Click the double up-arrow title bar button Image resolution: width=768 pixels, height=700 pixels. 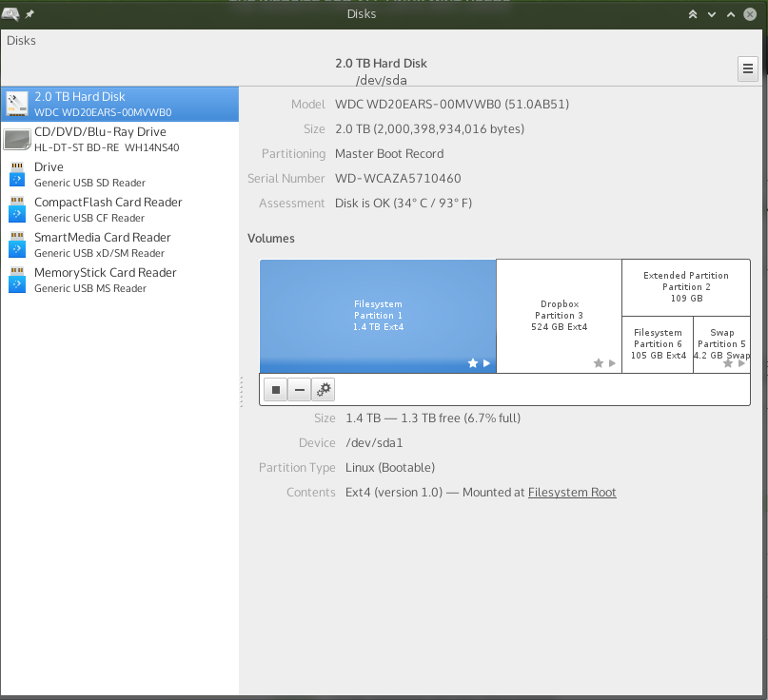tap(693, 14)
